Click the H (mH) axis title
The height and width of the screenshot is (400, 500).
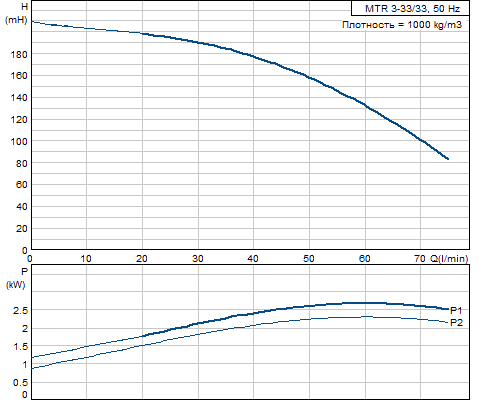pyautogui.click(x=17, y=13)
